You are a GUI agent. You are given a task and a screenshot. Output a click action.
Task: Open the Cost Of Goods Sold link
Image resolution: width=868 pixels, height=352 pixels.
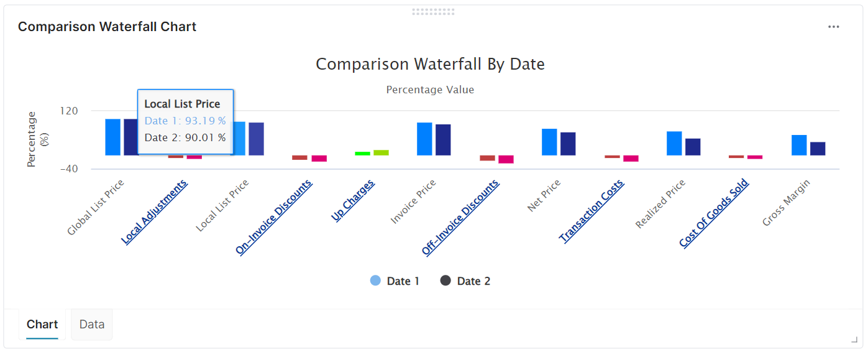click(x=714, y=213)
